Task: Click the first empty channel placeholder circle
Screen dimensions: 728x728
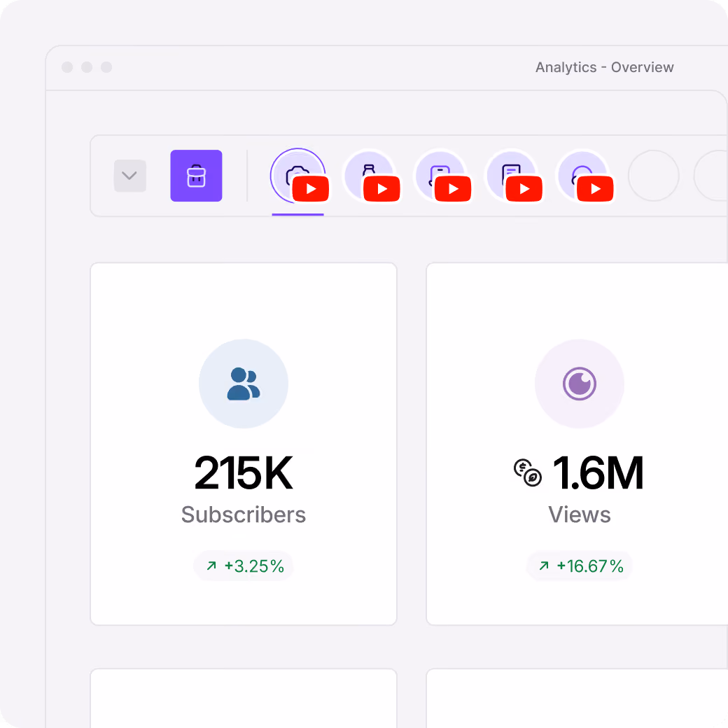Action: [x=654, y=176]
